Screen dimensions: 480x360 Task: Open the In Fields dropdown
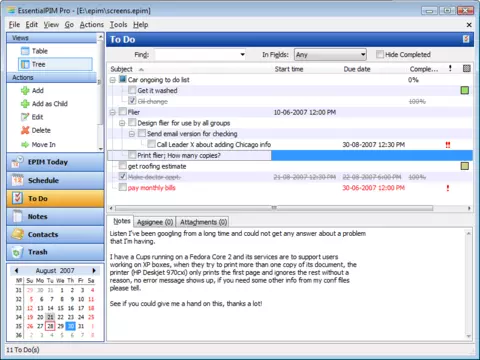330,55
